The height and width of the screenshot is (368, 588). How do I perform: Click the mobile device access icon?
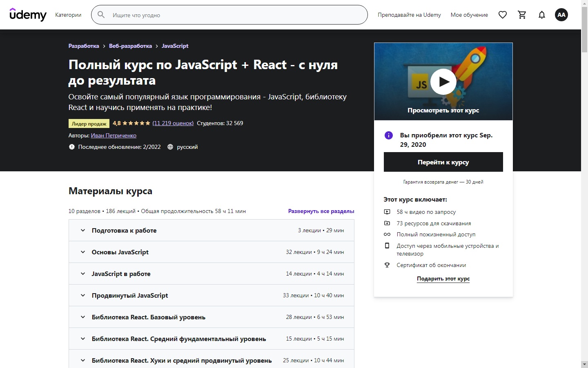[387, 246]
